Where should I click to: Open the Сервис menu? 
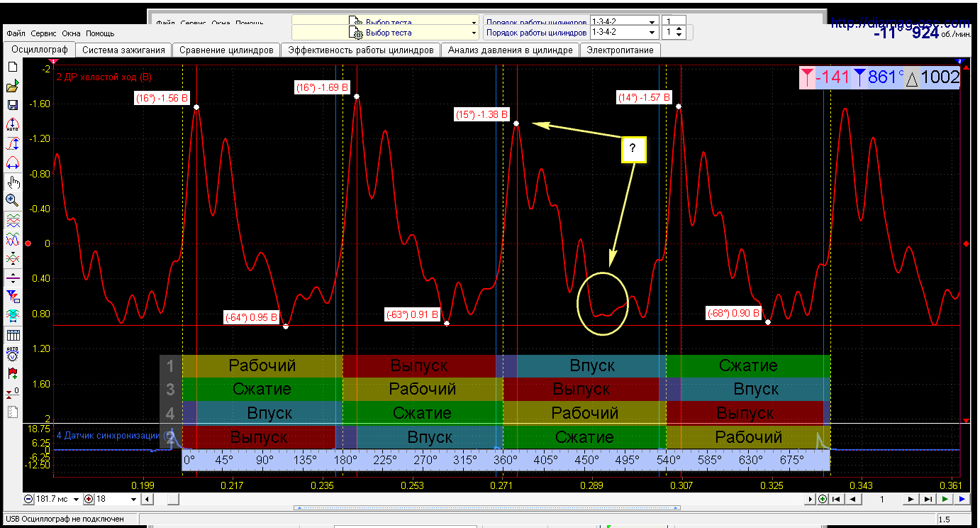tap(43, 33)
